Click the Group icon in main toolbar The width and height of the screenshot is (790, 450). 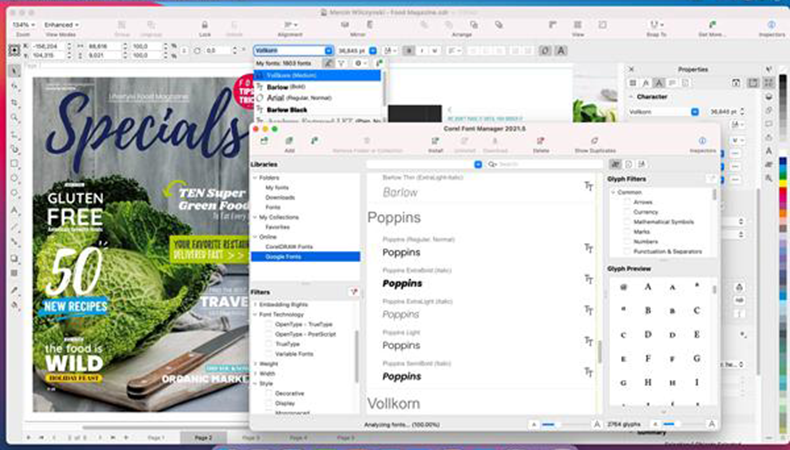121,25
